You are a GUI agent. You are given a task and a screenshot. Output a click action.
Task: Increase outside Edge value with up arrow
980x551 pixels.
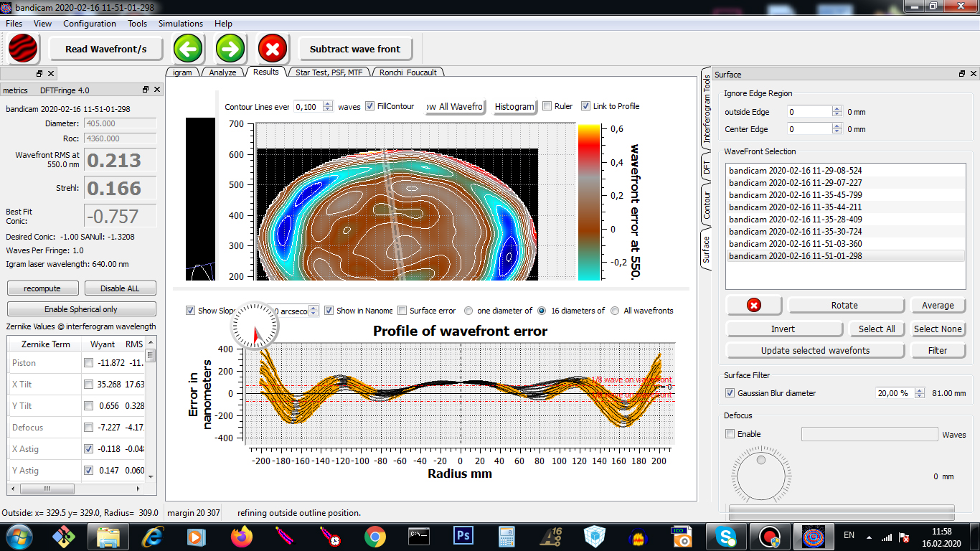tap(837, 109)
